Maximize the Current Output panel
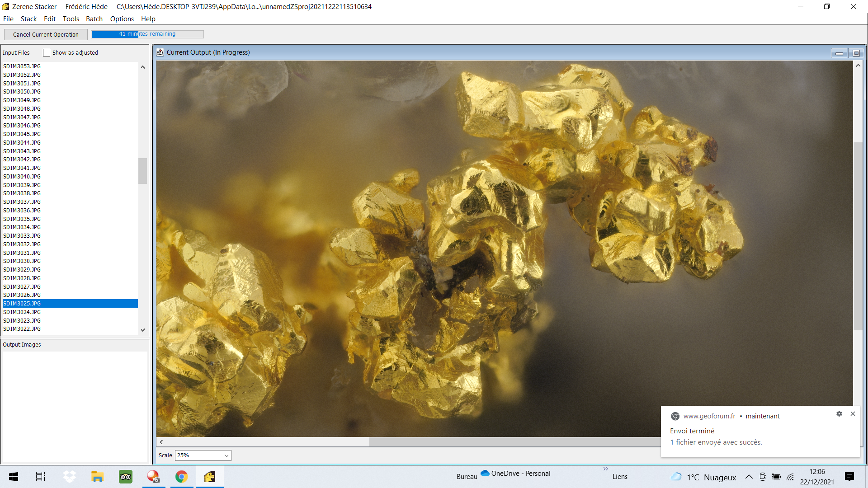 pyautogui.click(x=856, y=53)
